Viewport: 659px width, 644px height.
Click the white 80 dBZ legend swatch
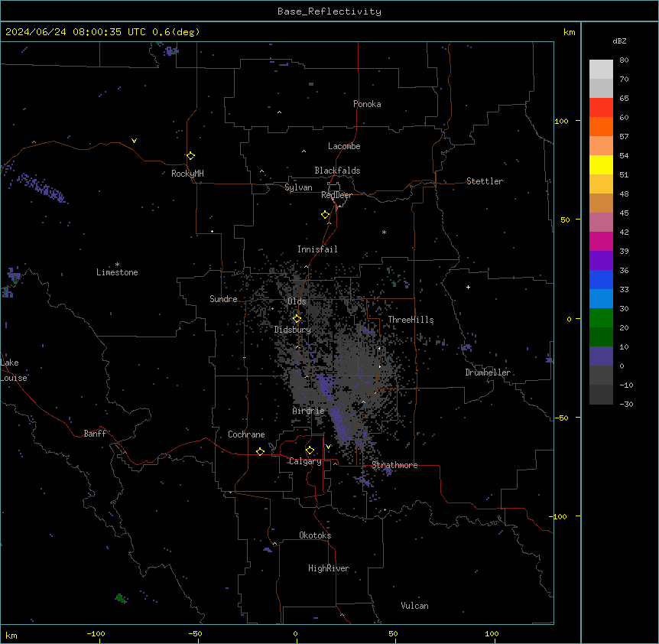(x=601, y=70)
